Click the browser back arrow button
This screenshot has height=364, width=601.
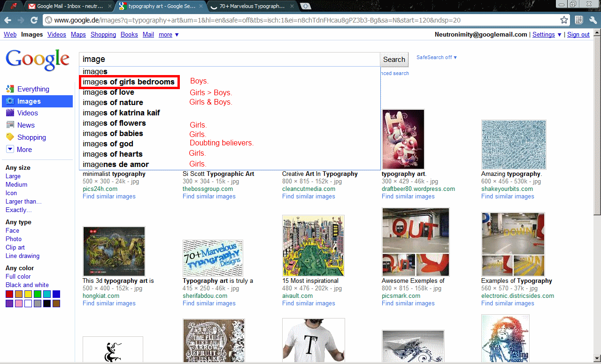[x=8, y=20]
